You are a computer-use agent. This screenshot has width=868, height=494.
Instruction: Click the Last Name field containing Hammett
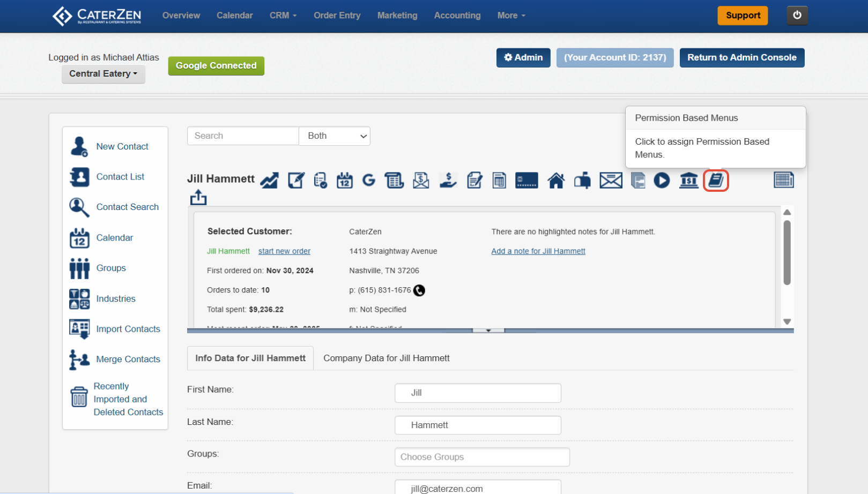point(478,425)
